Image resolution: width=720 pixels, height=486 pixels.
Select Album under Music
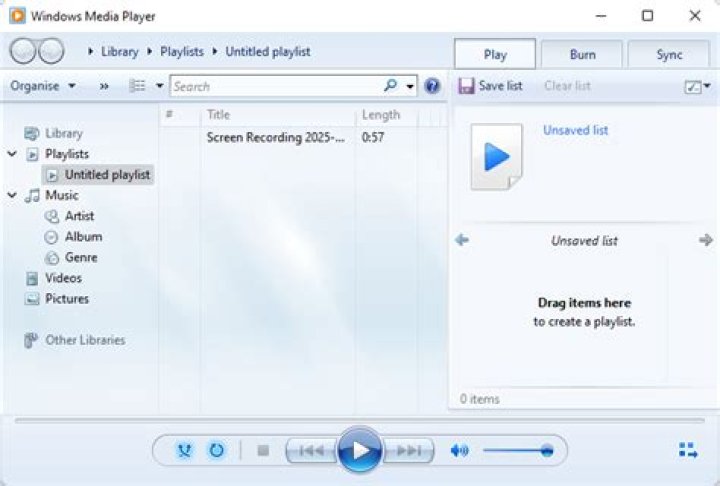point(84,237)
